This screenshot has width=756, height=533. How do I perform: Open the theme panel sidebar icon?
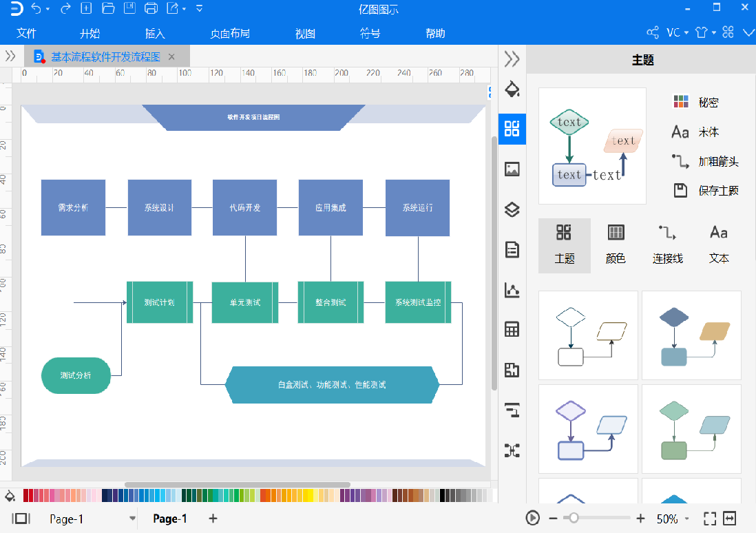coord(512,129)
